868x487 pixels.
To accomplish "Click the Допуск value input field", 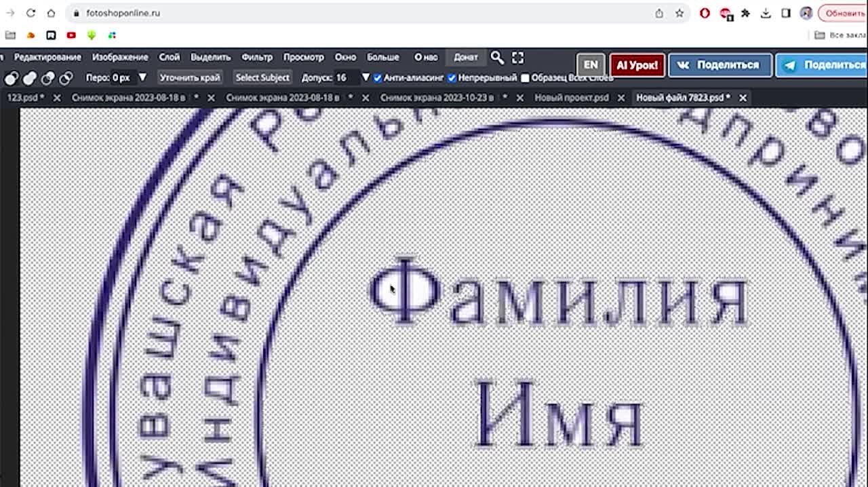I will pos(346,77).
